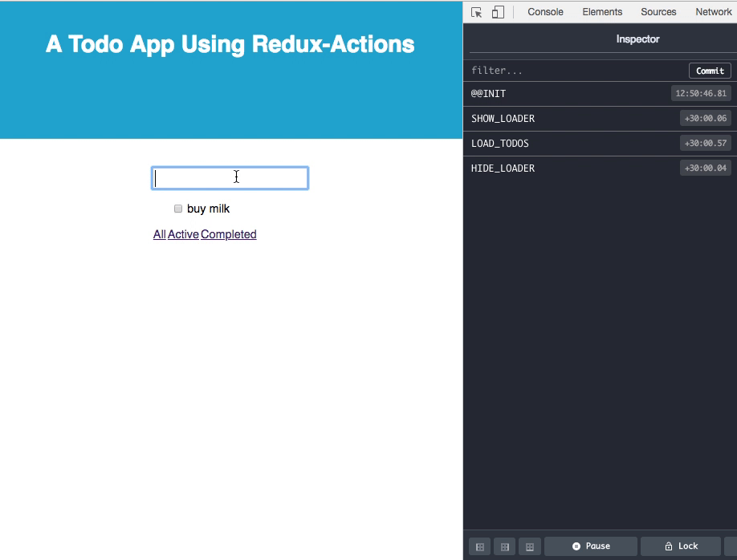The width and height of the screenshot is (737, 560).
Task: Click the +30:00.06 timestamp
Action: pyautogui.click(x=706, y=119)
